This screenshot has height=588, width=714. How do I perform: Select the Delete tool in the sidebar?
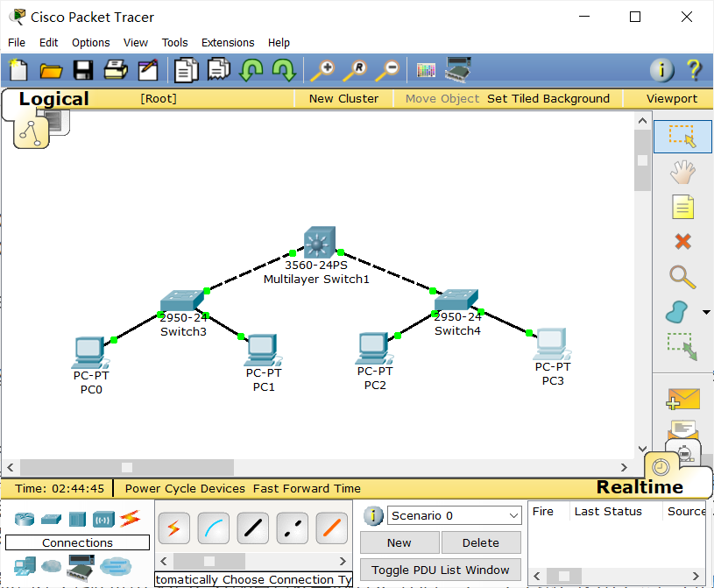682,242
